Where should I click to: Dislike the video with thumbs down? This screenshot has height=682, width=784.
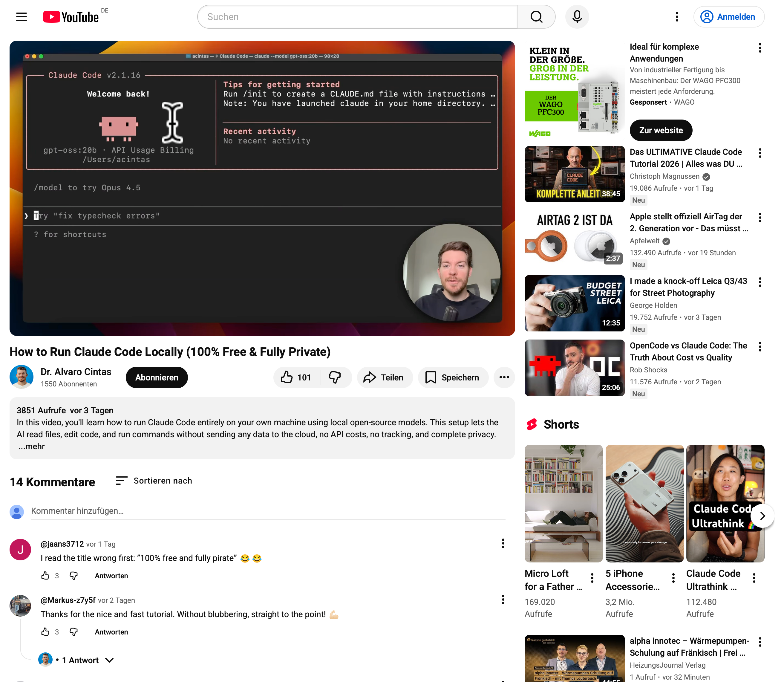335,377
